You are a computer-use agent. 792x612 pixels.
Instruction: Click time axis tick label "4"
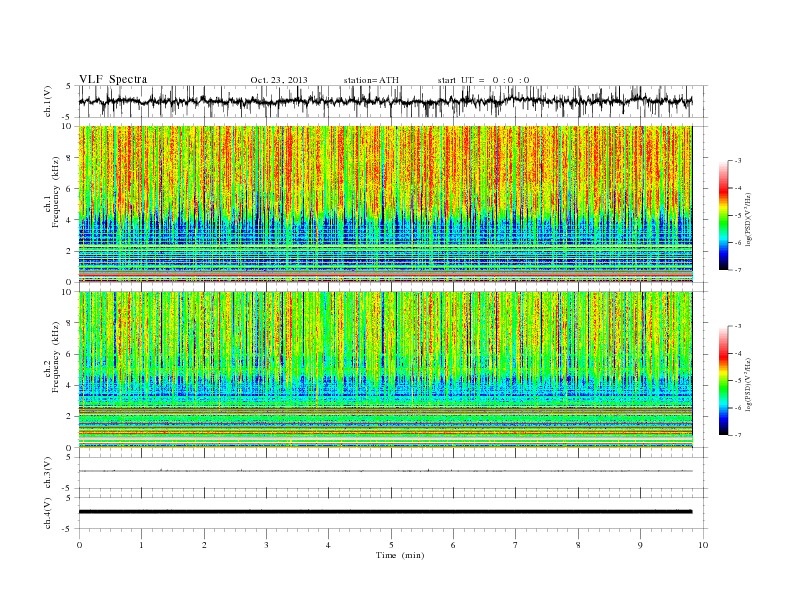coord(328,545)
